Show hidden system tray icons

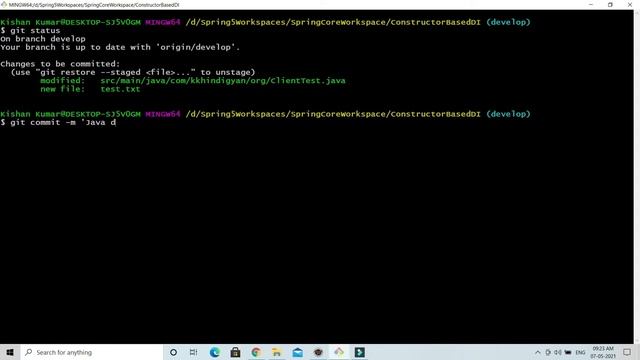click(538, 352)
